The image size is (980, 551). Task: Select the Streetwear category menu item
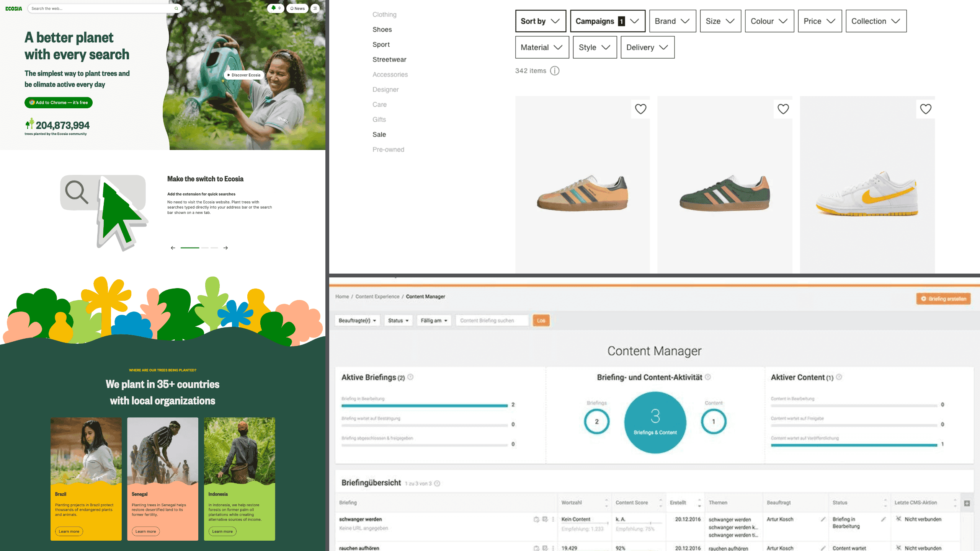(x=390, y=59)
